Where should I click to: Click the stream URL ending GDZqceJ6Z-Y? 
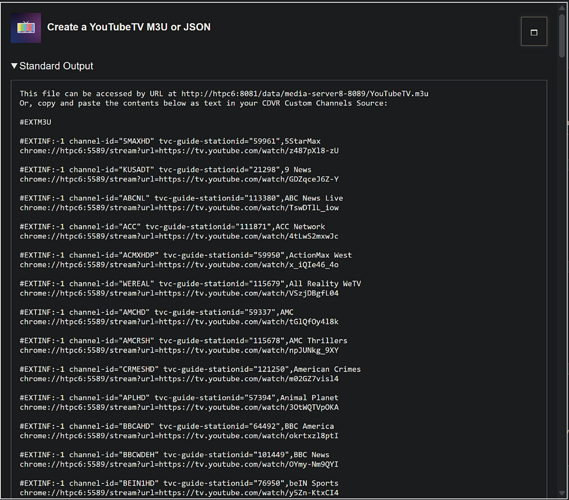pos(179,179)
